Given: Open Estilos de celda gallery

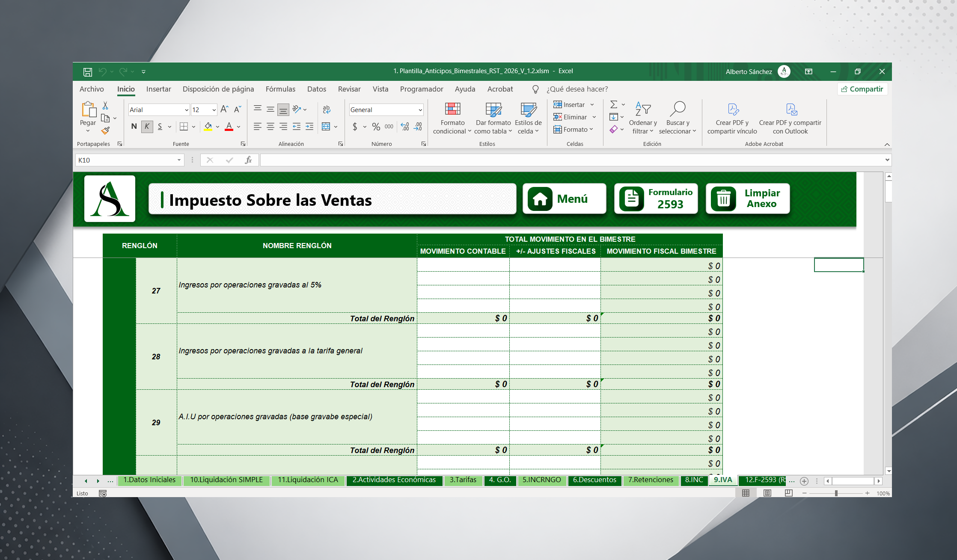Looking at the screenshot, I should [x=528, y=118].
